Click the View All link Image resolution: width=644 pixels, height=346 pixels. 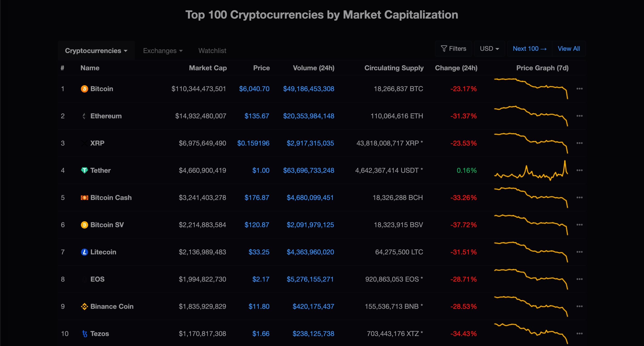click(x=569, y=49)
